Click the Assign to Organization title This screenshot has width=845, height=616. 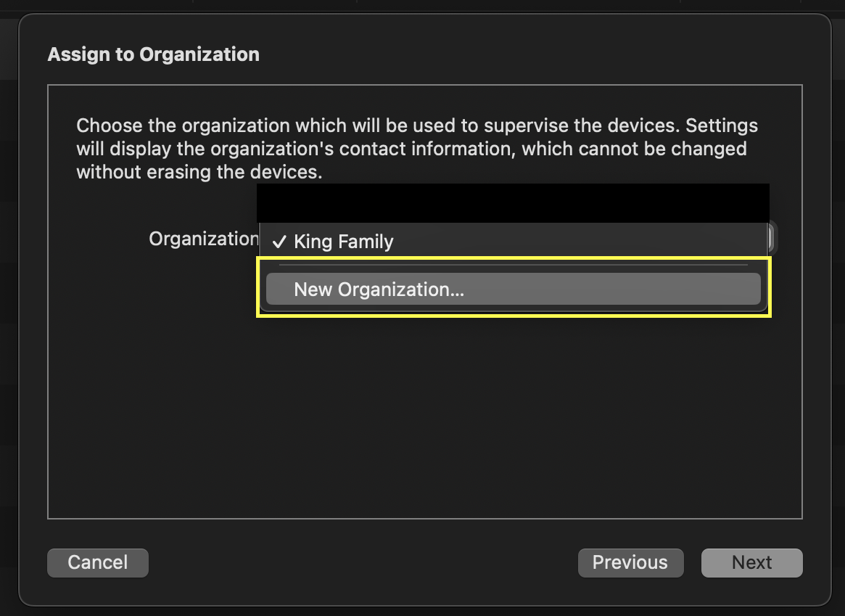[153, 54]
